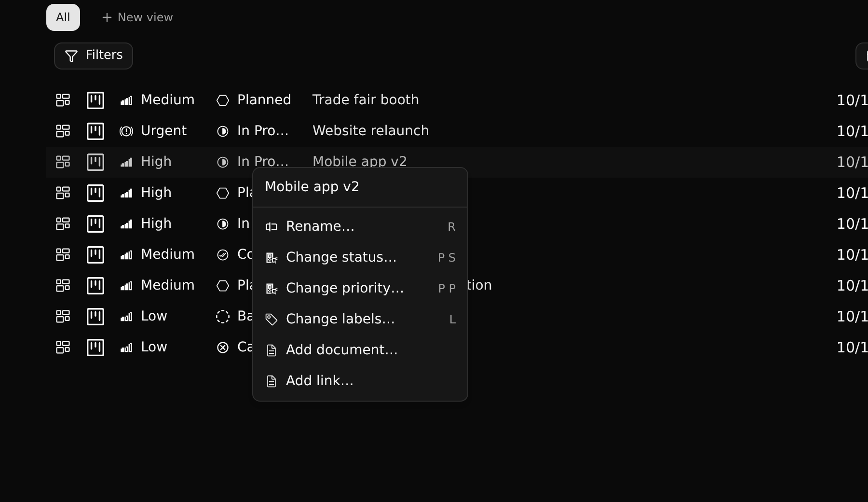Choose Add link… menu entry

pos(360,381)
